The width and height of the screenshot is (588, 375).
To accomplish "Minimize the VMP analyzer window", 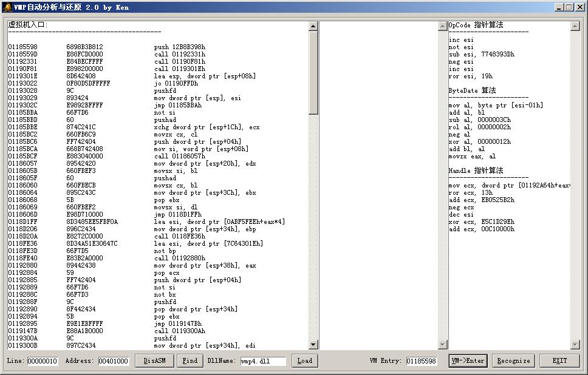I will [x=559, y=7].
